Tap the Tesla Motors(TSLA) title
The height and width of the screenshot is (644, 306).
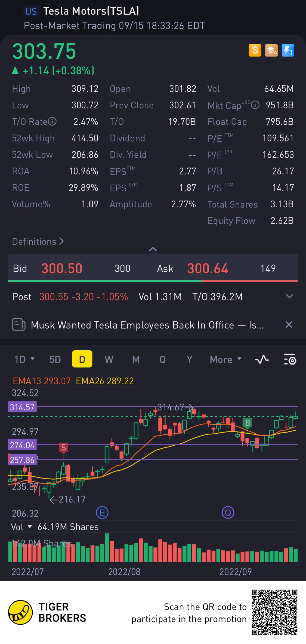pos(91,11)
